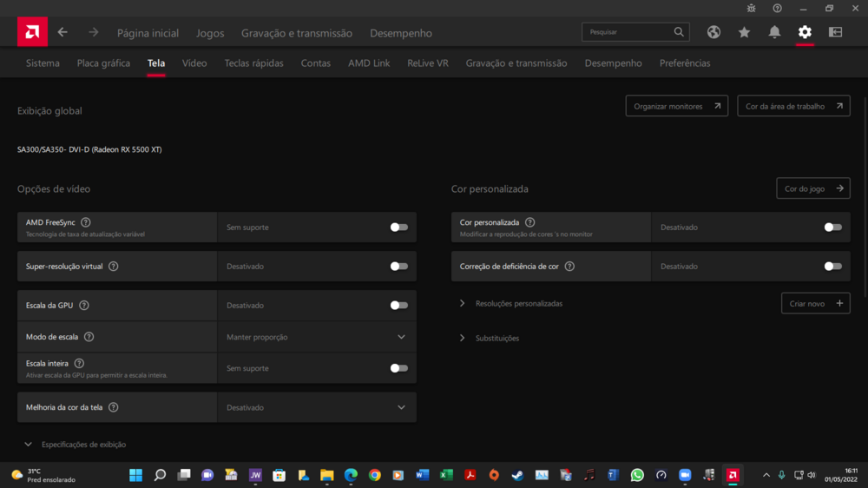Open Contas tab
The image size is (868, 488).
(x=316, y=63)
